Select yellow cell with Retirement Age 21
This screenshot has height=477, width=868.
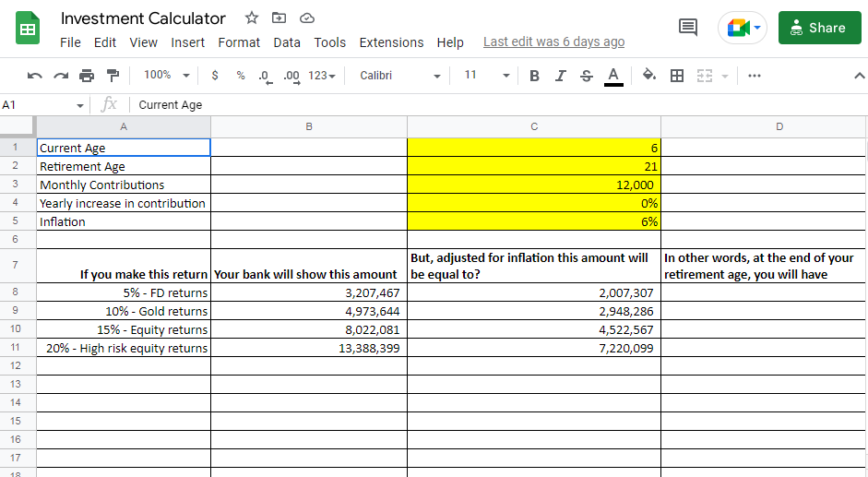point(534,166)
